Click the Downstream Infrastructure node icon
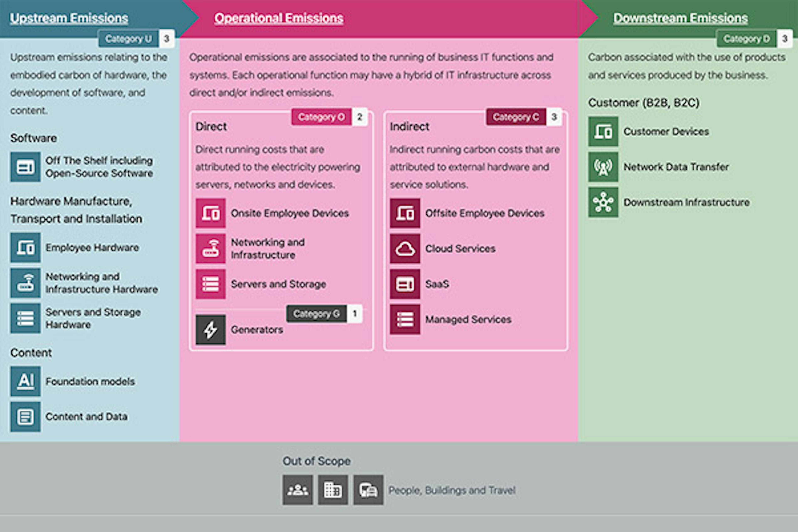This screenshot has height=532, width=798. click(x=603, y=202)
